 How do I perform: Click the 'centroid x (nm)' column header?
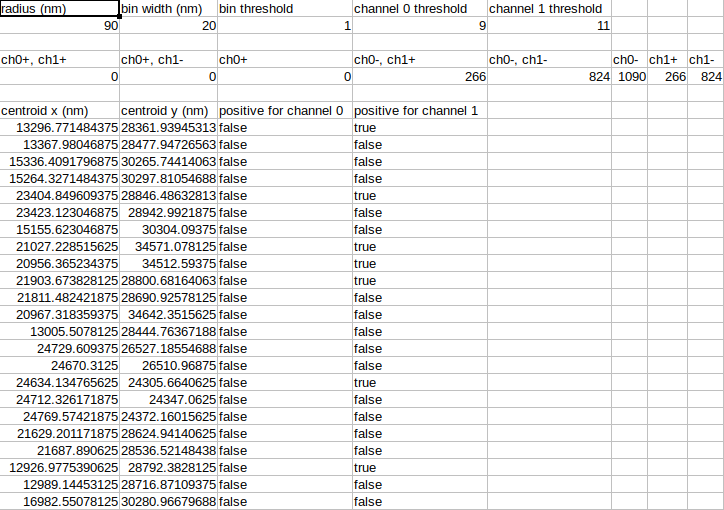click(60, 111)
